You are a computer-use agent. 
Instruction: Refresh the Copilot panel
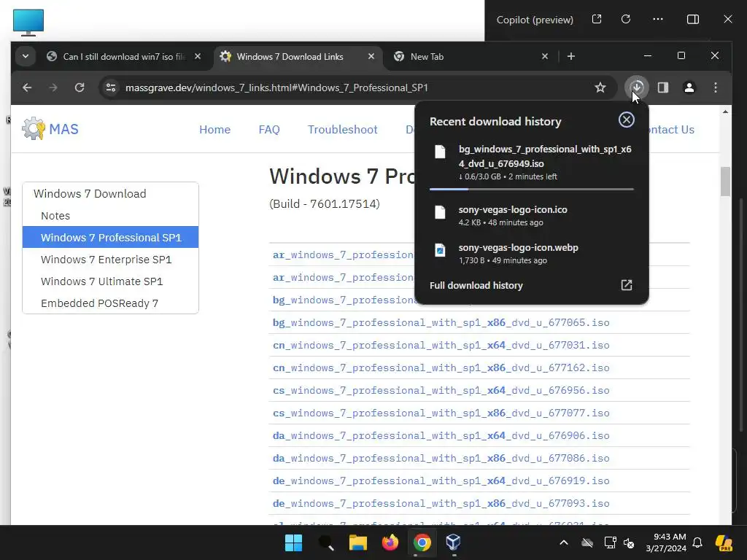(x=626, y=19)
